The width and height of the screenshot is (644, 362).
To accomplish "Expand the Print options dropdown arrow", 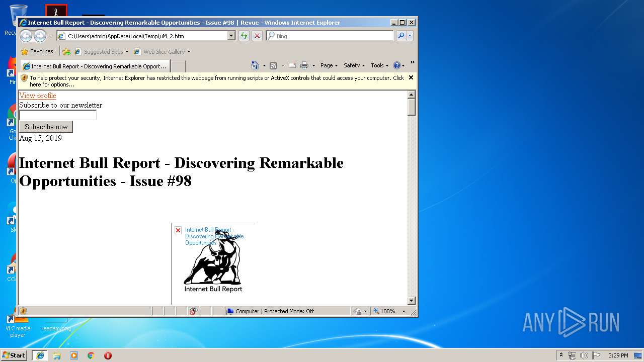I will pyautogui.click(x=313, y=65).
